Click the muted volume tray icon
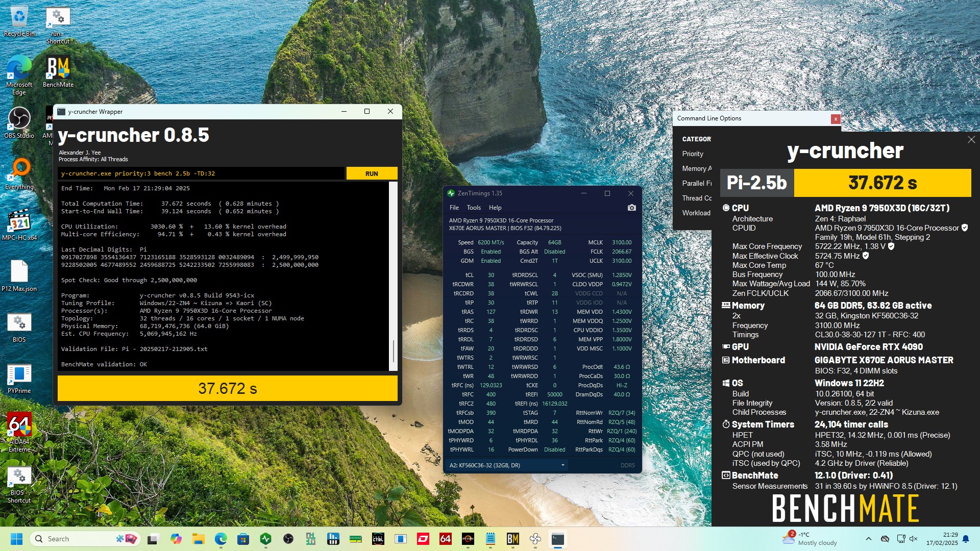Screen dimensions: 980x551 click(914, 539)
